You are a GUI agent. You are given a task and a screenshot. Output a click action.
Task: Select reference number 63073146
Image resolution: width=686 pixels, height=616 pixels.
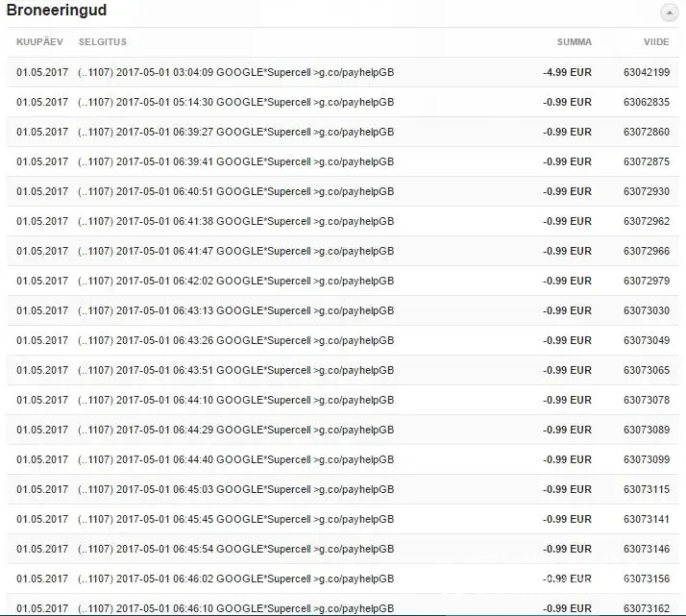tap(647, 548)
